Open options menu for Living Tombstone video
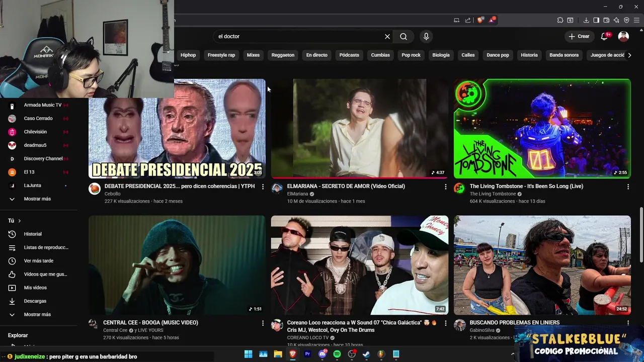Viewport: 644px width, 362px height. click(628, 187)
